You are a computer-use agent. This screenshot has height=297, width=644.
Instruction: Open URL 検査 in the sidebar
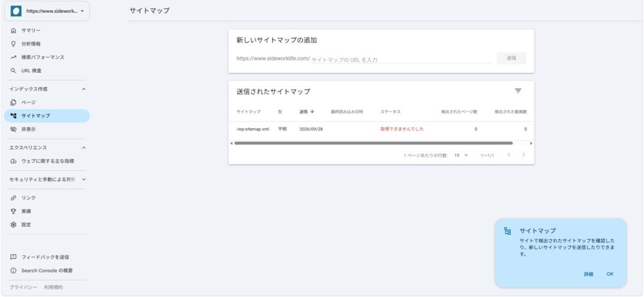[47, 70]
